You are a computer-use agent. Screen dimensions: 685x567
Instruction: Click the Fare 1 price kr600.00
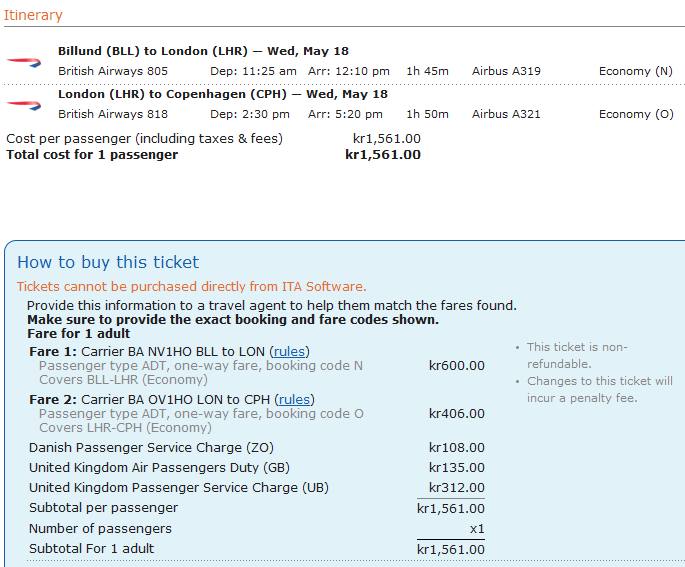(456, 366)
